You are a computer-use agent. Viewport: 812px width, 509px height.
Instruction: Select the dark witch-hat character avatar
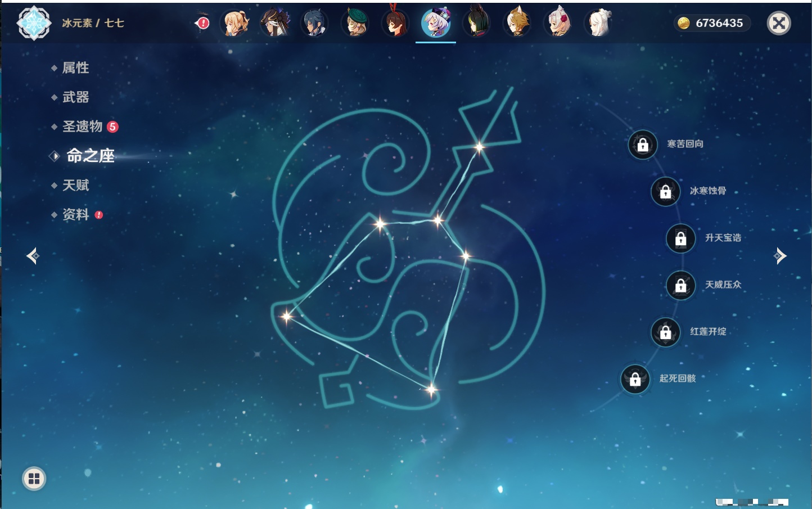click(274, 23)
